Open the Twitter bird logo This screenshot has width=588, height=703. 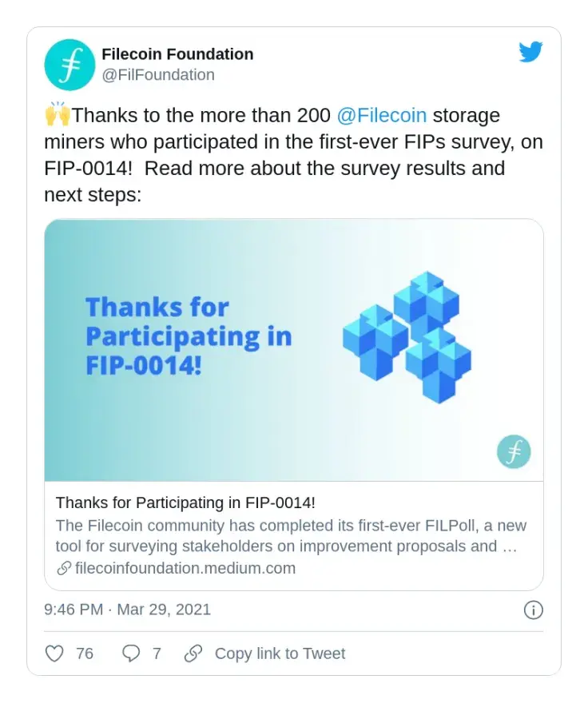[530, 52]
